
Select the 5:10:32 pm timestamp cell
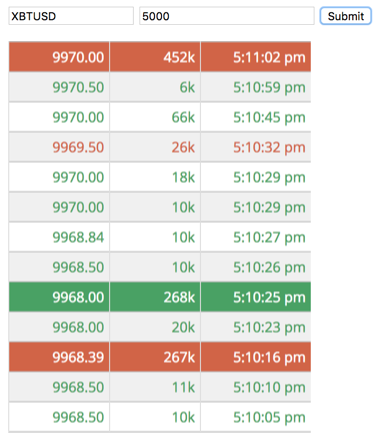click(256, 147)
